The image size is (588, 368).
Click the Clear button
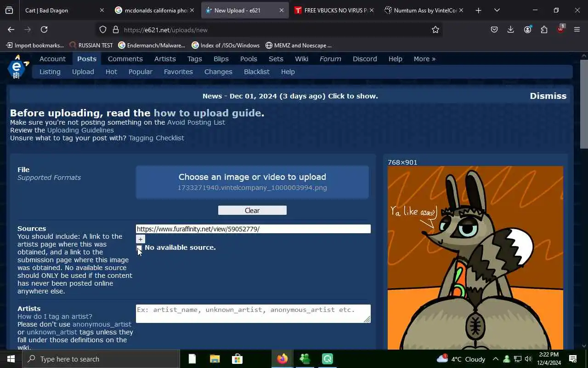click(x=252, y=210)
